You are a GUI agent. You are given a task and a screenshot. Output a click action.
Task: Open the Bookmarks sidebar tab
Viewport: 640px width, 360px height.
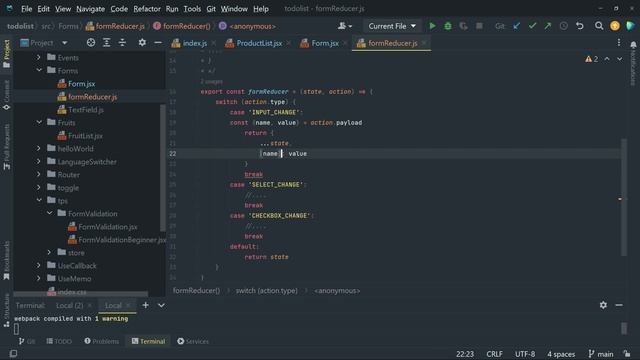pos(7,261)
